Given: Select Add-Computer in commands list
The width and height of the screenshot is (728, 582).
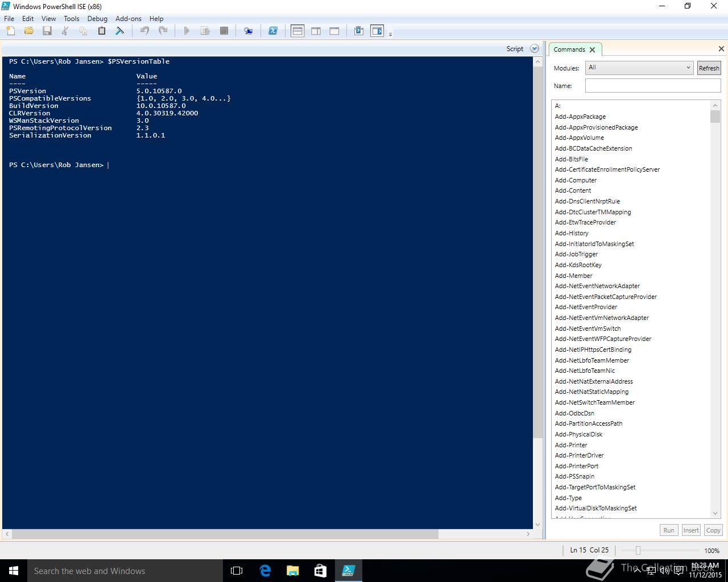Looking at the screenshot, I should (x=576, y=180).
